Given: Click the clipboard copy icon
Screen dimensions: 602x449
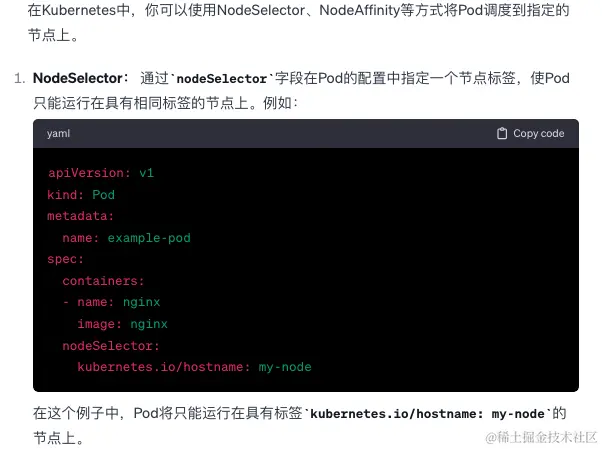Looking at the screenshot, I should click(x=502, y=133).
